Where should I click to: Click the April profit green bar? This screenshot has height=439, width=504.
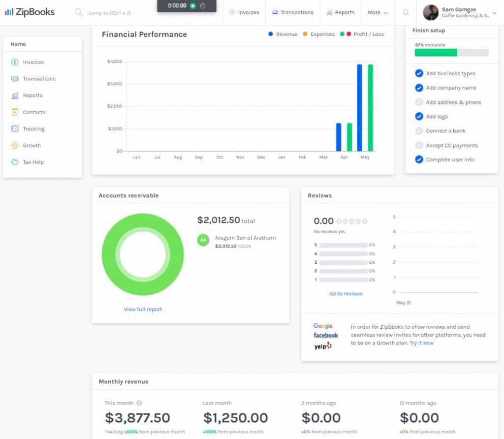pyautogui.click(x=349, y=137)
